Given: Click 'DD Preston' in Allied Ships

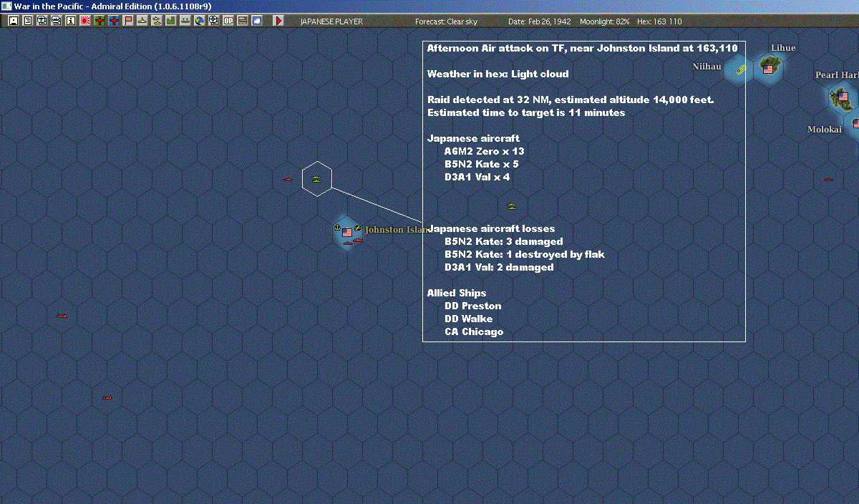Looking at the screenshot, I should click(473, 306).
